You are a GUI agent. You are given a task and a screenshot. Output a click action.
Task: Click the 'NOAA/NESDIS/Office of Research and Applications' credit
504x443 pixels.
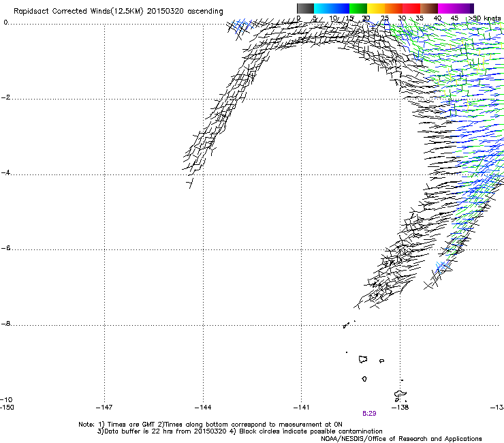click(401, 439)
